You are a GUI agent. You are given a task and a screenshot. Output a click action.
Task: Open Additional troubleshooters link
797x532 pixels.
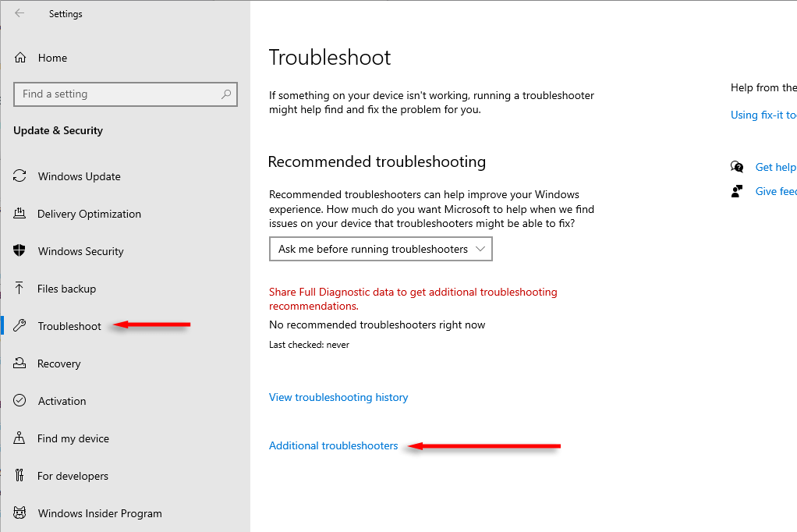pyautogui.click(x=333, y=445)
